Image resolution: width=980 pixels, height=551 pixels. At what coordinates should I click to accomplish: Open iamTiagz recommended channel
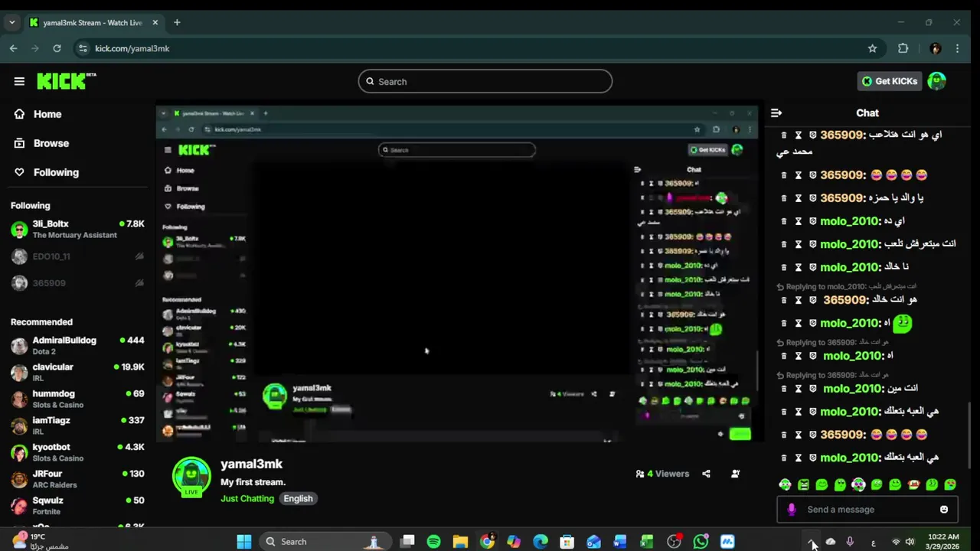click(x=77, y=425)
